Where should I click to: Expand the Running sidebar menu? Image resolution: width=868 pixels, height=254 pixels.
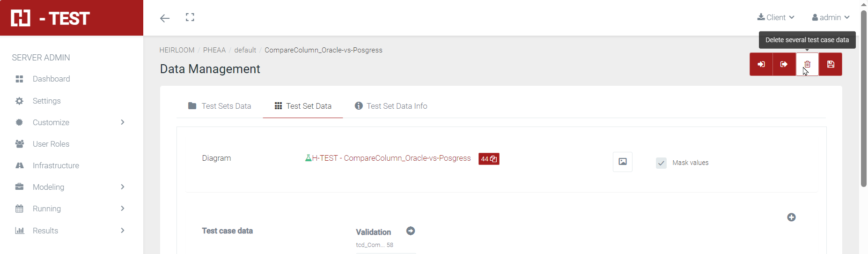coord(70,209)
